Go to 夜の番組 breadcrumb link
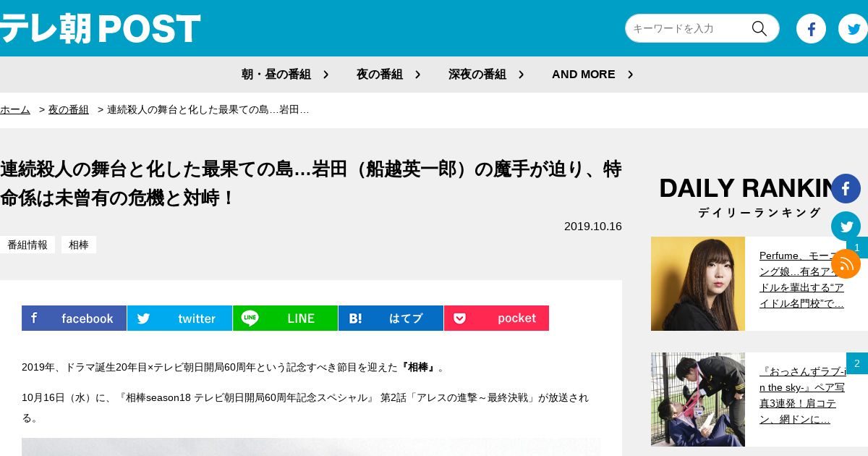Viewport: 868px width, 456px height. pos(69,109)
